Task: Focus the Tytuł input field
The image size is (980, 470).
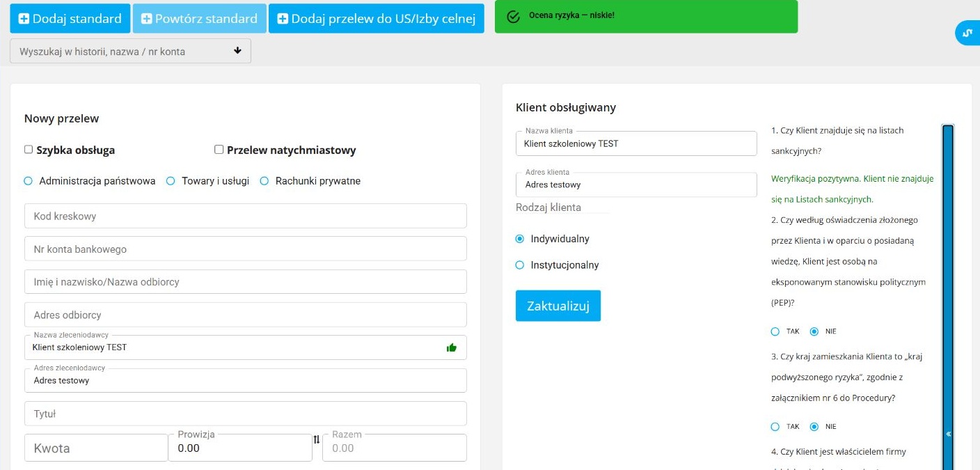Action: tap(245, 414)
